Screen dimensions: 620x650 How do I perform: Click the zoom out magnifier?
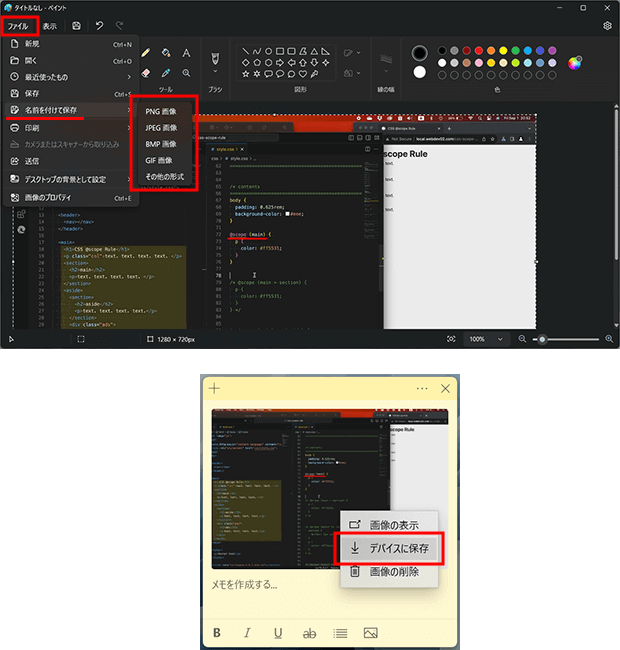coord(522,339)
